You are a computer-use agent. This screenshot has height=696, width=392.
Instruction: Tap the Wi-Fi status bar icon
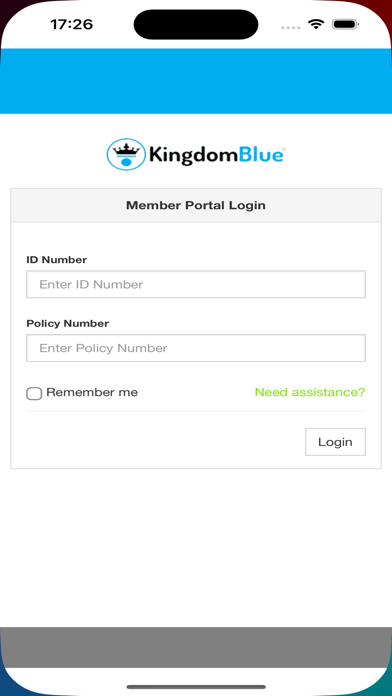coord(316,24)
